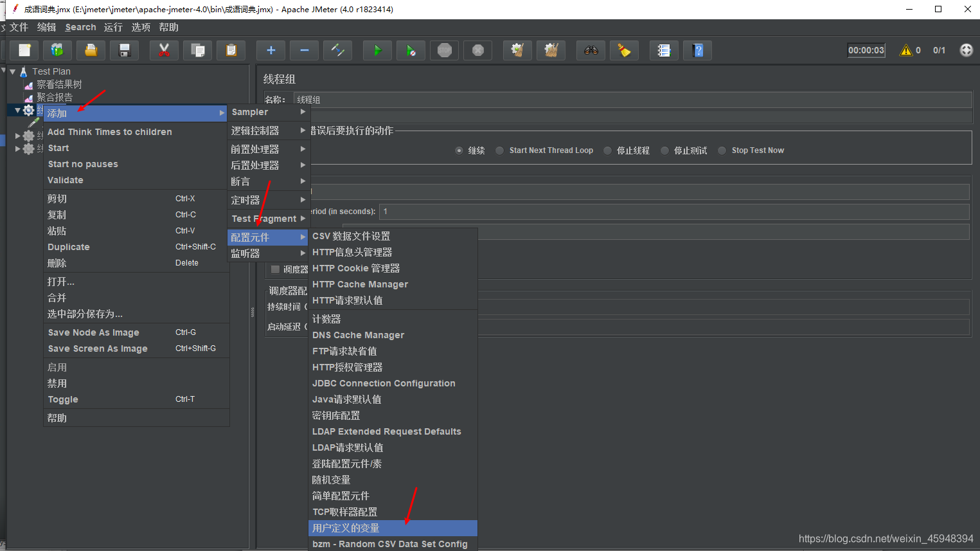Collapse all nodes with the minus icon

point(305,50)
